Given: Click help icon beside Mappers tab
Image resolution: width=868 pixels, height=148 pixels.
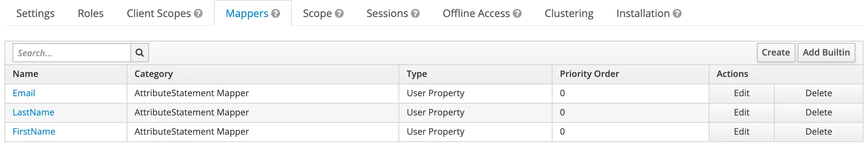Looking at the screenshot, I should [276, 14].
